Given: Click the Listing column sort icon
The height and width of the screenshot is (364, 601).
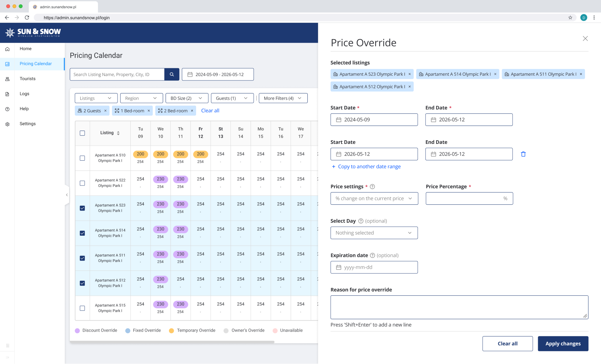Looking at the screenshot, I should click(x=118, y=133).
